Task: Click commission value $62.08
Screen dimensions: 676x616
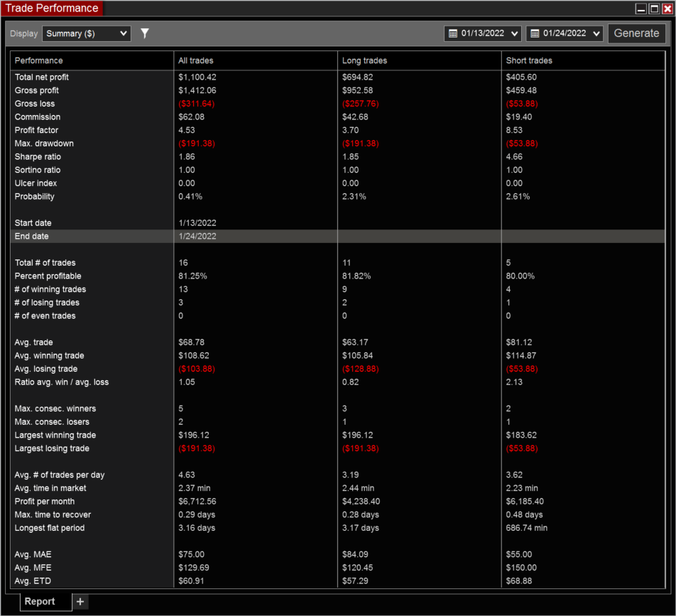Action: click(x=192, y=117)
